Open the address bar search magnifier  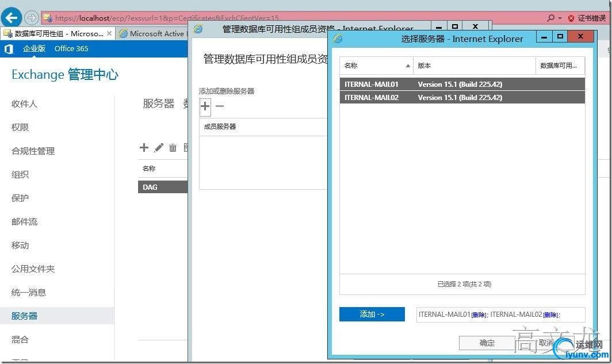(550, 18)
